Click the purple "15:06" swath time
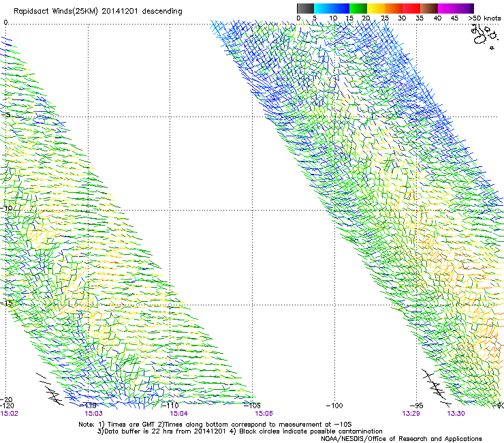This screenshot has height=443, width=504. pos(264,414)
